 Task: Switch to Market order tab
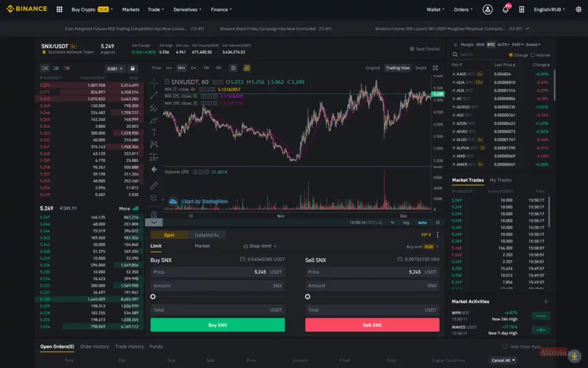(x=202, y=246)
